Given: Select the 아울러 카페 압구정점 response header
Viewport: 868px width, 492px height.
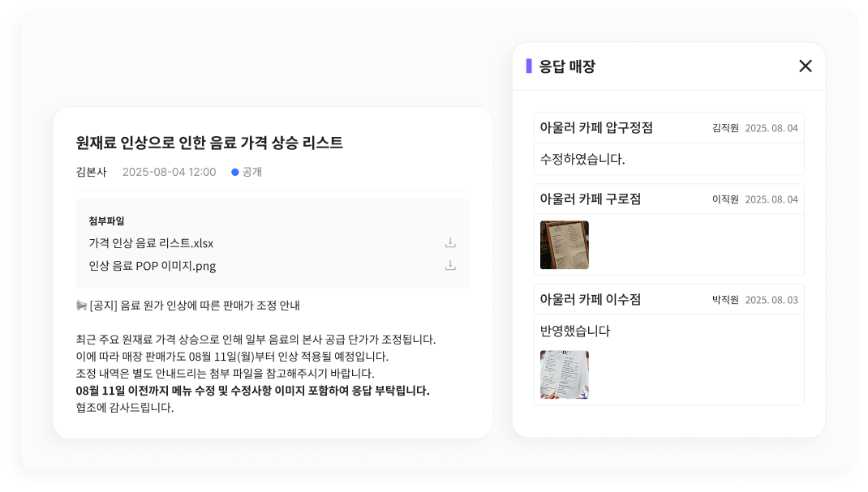Looking at the screenshot, I should (668, 128).
